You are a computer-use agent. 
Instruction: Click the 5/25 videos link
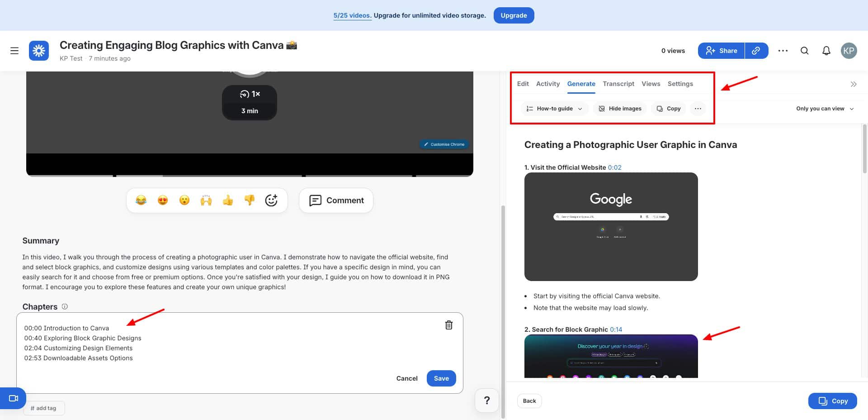click(352, 15)
